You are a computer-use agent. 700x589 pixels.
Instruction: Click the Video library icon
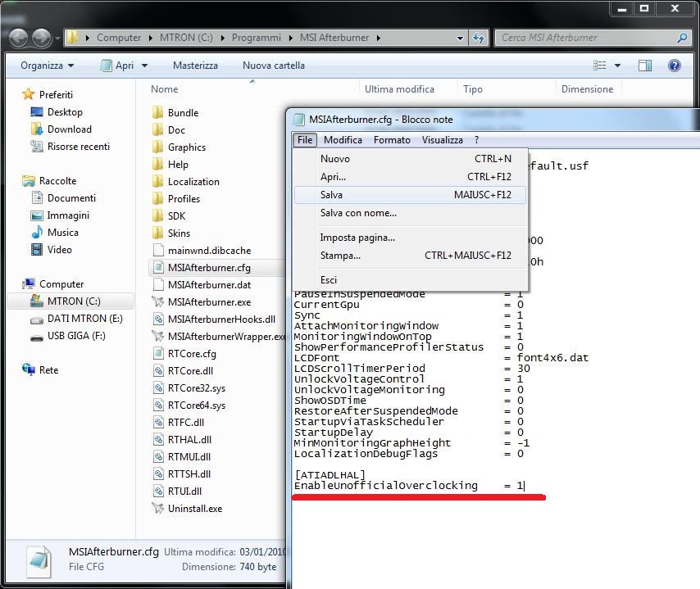click(37, 249)
